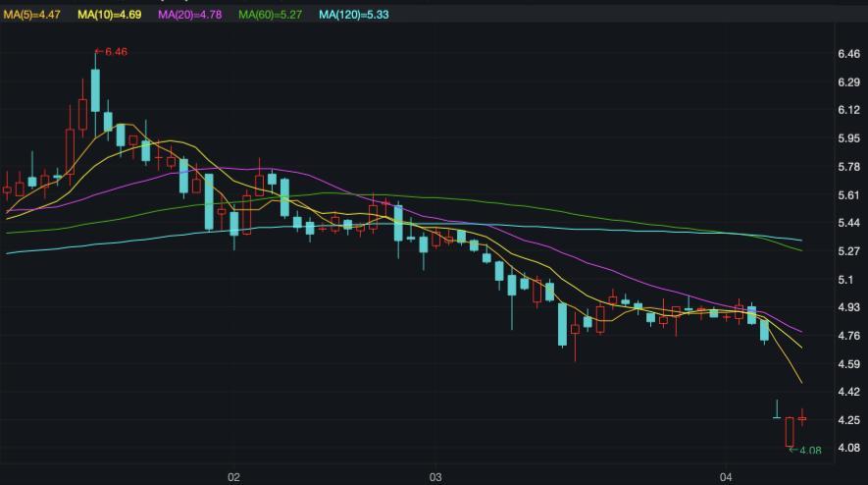This screenshot has width=868, height=485.
Task: Click the red 6.46 high price annotation
Action: (x=113, y=51)
